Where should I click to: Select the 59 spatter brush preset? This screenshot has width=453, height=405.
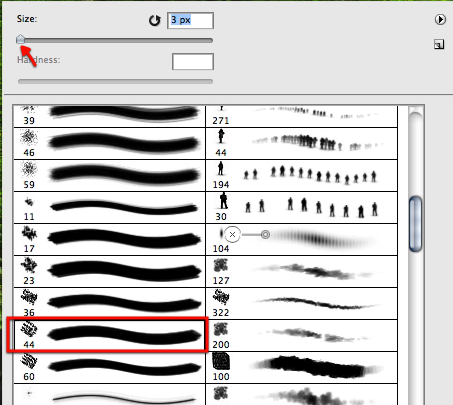click(x=109, y=175)
